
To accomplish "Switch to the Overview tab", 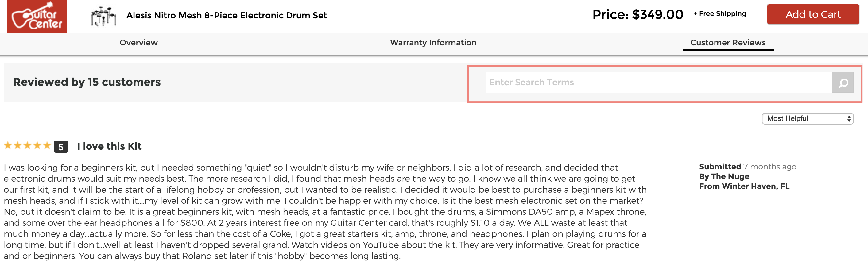I will click(138, 43).
